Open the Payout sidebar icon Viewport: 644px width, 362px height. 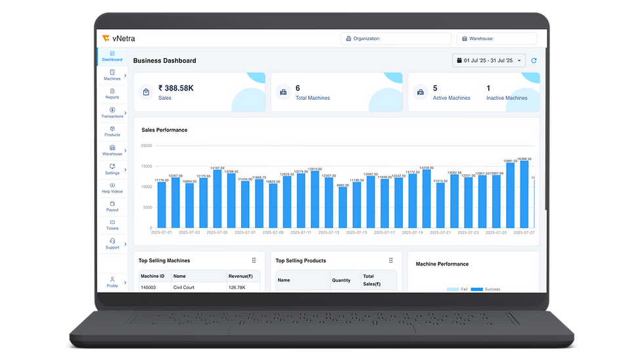point(112,204)
